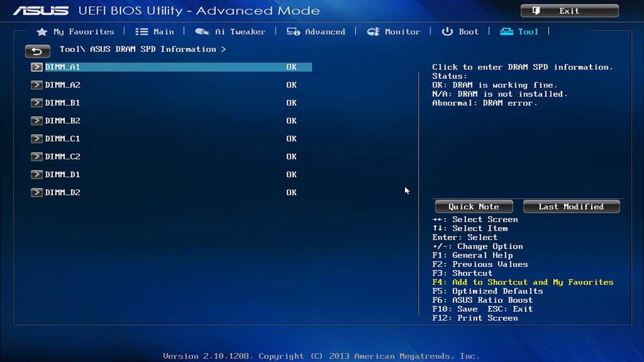Click the star icon of My Favorites
This screenshot has width=644, height=362.
[x=42, y=32]
